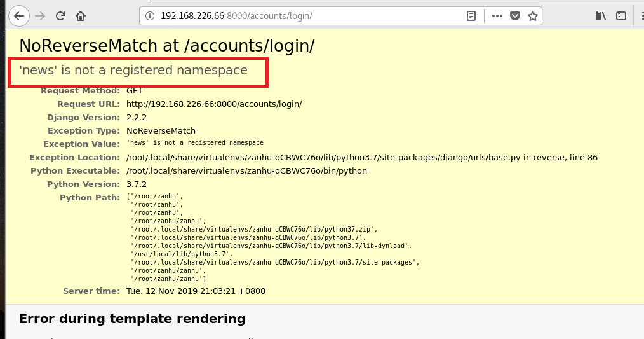Click the Python Executable label
Image resolution: width=644 pixels, height=339 pixels.
(75, 170)
